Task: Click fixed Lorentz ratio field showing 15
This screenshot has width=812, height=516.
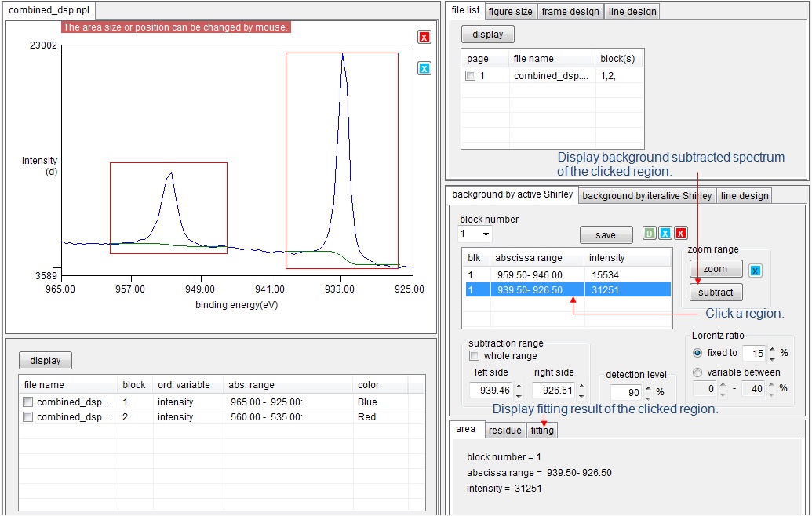Action: tap(753, 353)
